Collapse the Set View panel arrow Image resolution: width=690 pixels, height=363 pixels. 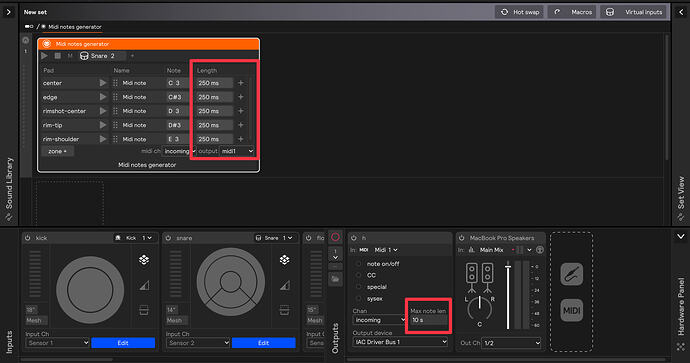point(681,12)
